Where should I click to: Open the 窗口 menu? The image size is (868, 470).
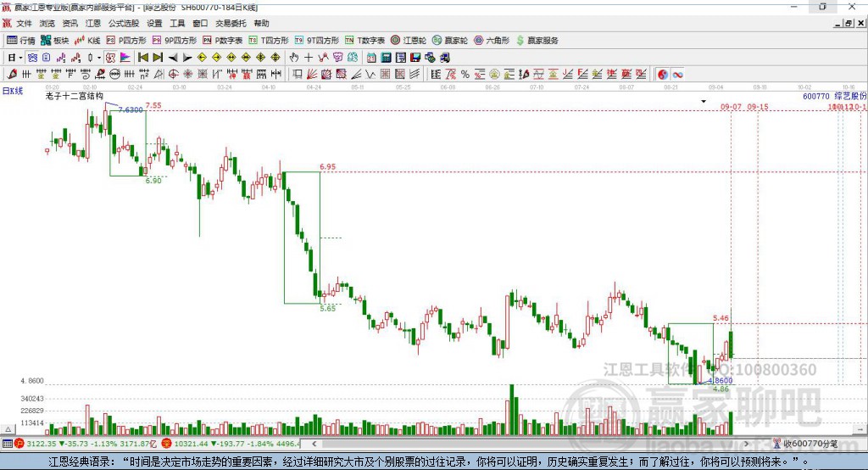tap(200, 23)
